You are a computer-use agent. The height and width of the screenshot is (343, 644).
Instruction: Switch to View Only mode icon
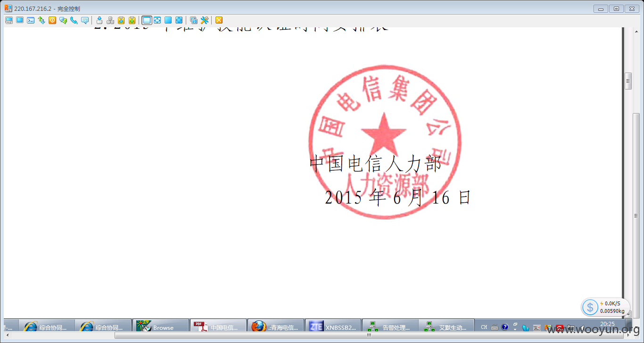click(20, 20)
